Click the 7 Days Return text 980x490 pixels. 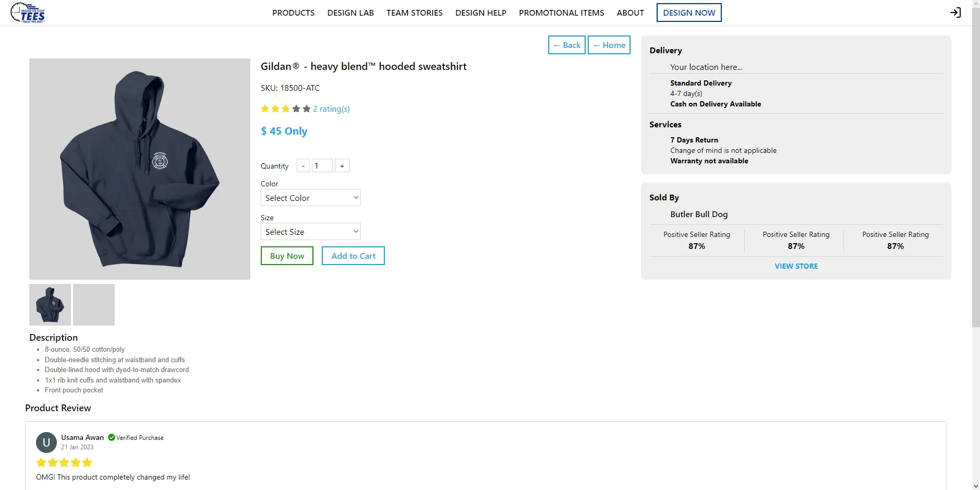694,140
